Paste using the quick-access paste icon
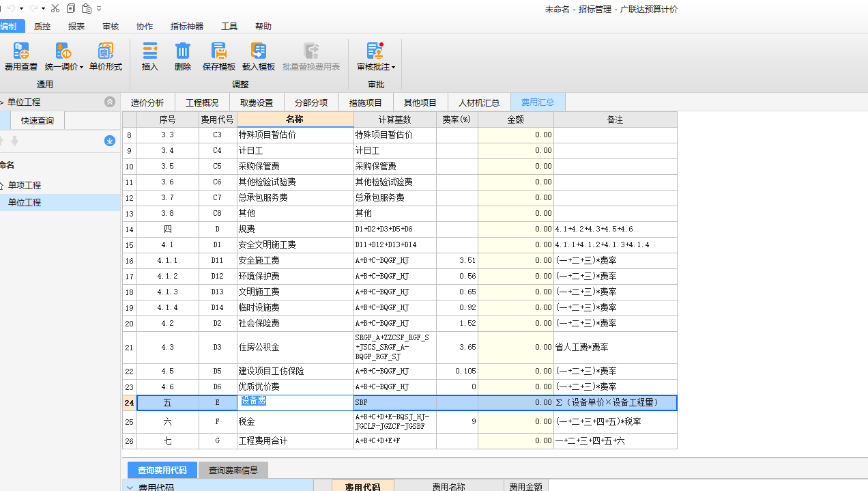The height and width of the screenshot is (491, 868). tap(87, 8)
